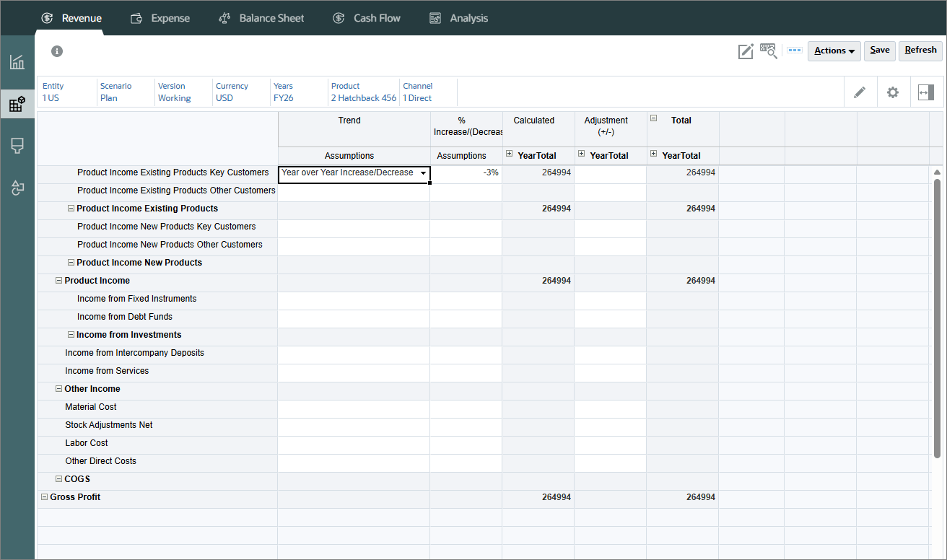Click the Currency USD POV link
This screenshot has height=560, width=947.
click(232, 92)
